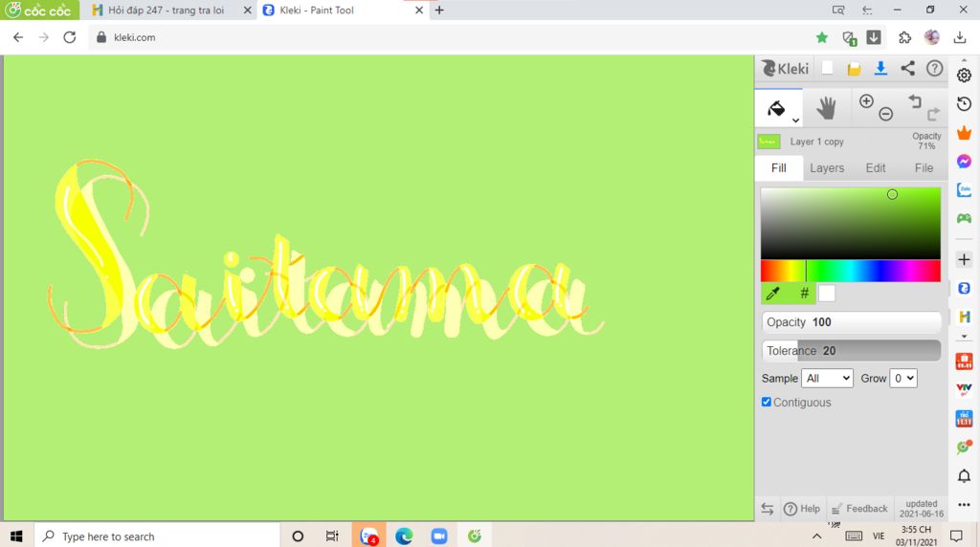980x547 pixels.
Task: Download the image with blue arrow icon
Action: click(880, 68)
